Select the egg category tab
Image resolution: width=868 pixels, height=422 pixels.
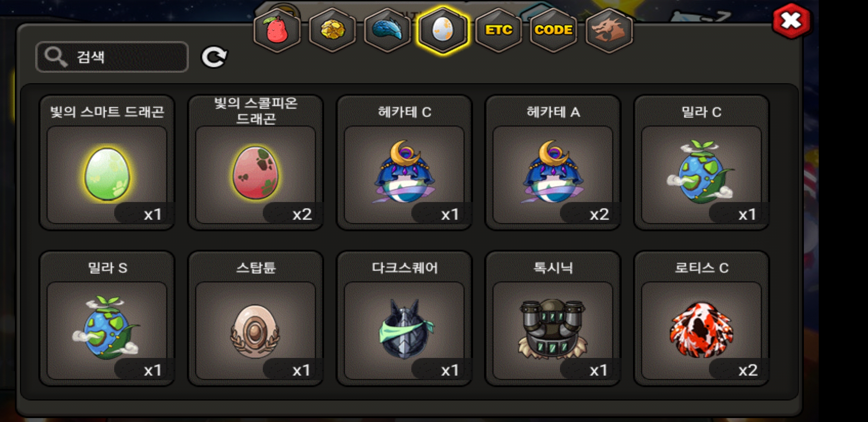[x=443, y=30]
